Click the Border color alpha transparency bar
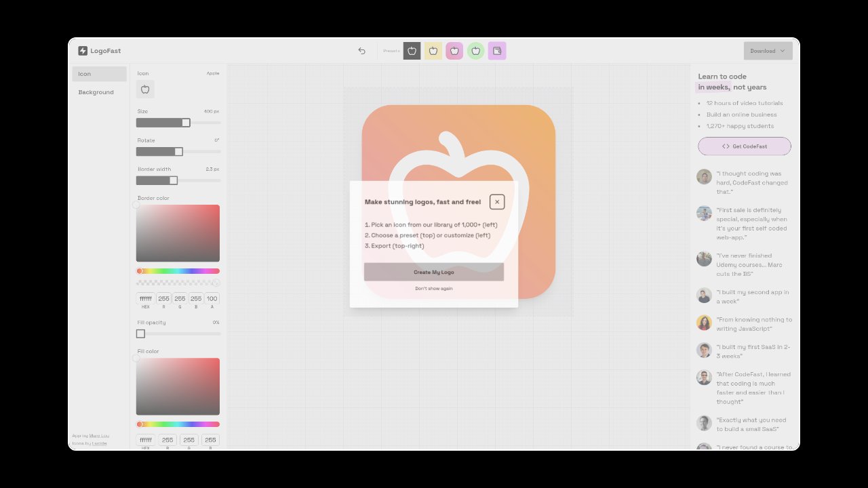The image size is (868, 488). tap(178, 283)
